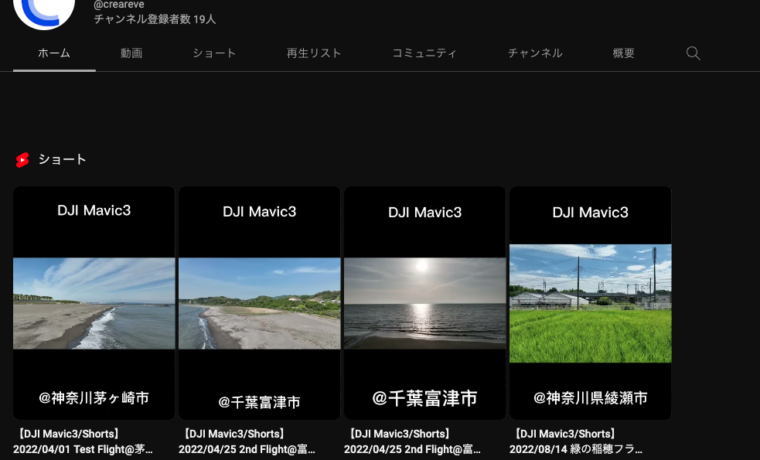Open the ショート tab

click(x=214, y=53)
